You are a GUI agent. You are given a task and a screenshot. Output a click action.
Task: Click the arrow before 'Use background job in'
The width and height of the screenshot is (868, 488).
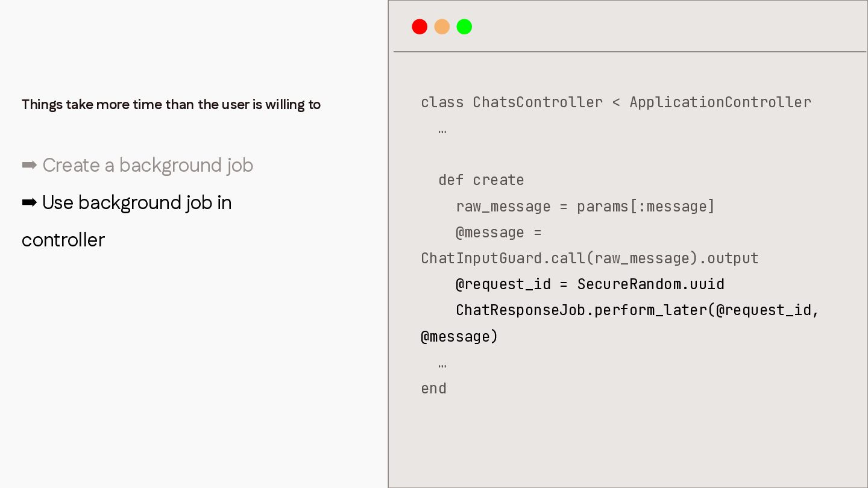[30, 202]
